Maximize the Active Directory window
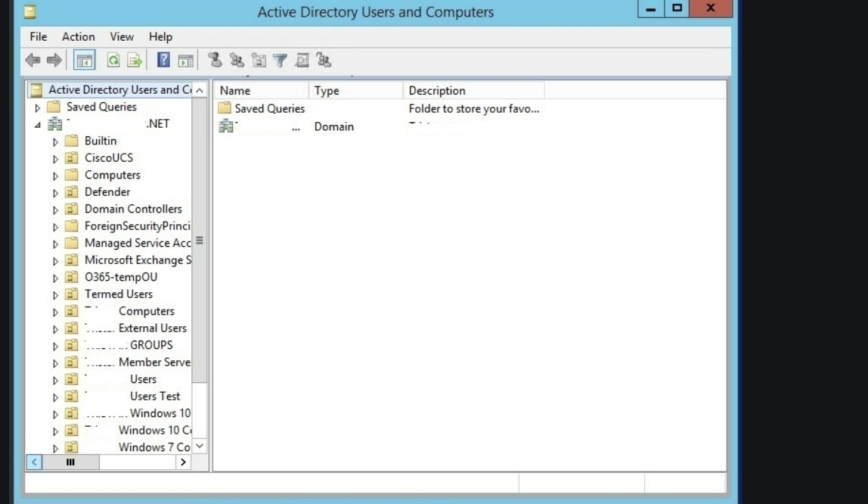The width and height of the screenshot is (868, 504). pos(677,8)
